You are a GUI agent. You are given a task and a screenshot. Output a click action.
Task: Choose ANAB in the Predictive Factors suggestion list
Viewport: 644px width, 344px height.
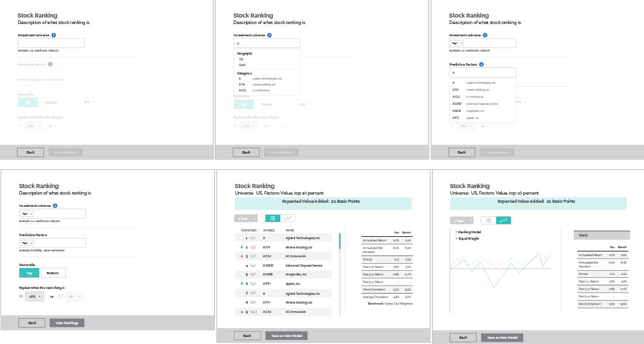[x=457, y=110]
